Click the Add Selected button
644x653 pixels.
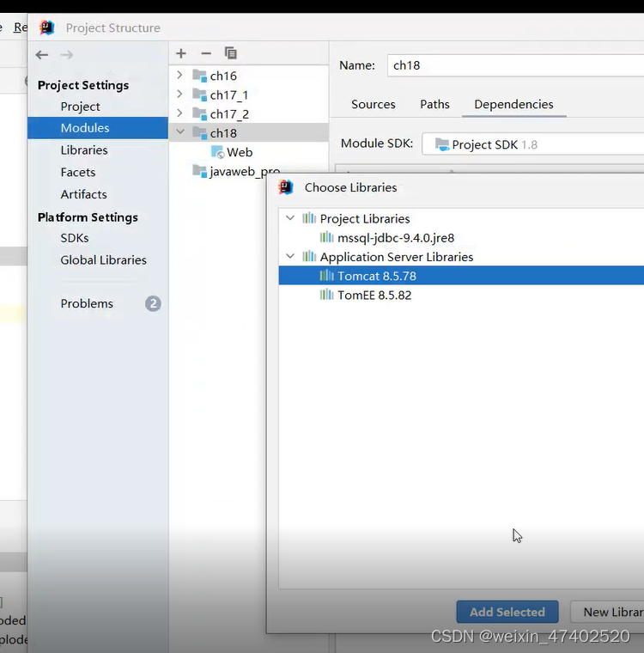tap(507, 612)
